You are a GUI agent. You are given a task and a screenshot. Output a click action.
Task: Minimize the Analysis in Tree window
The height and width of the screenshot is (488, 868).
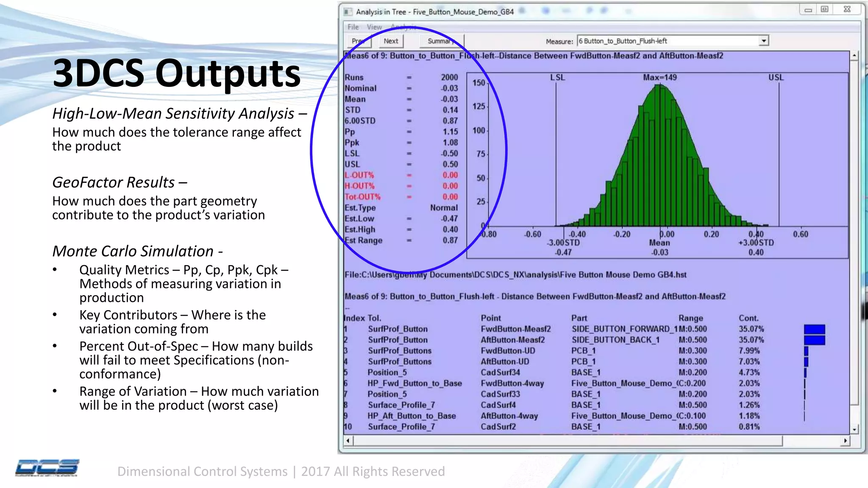click(x=808, y=9)
